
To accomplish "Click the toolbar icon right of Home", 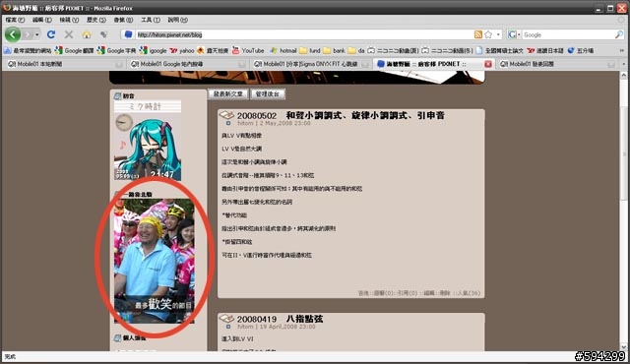I will [x=103, y=34].
